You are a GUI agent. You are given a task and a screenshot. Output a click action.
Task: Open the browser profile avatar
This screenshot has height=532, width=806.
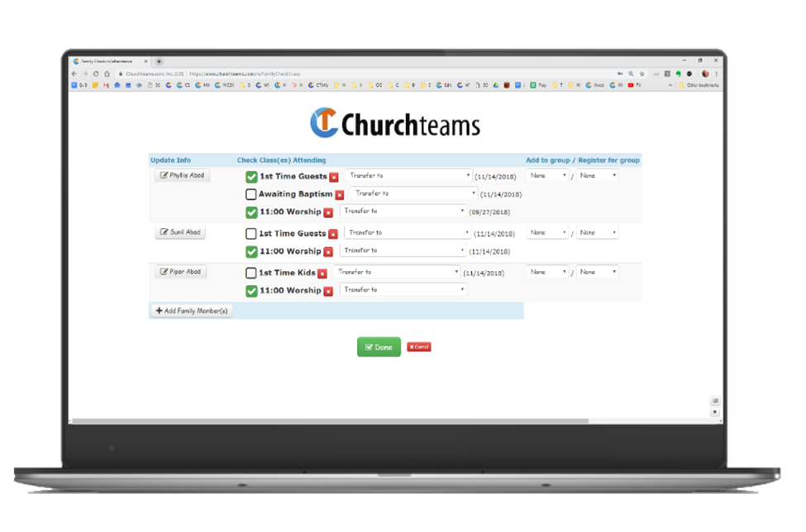[x=705, y=74]
